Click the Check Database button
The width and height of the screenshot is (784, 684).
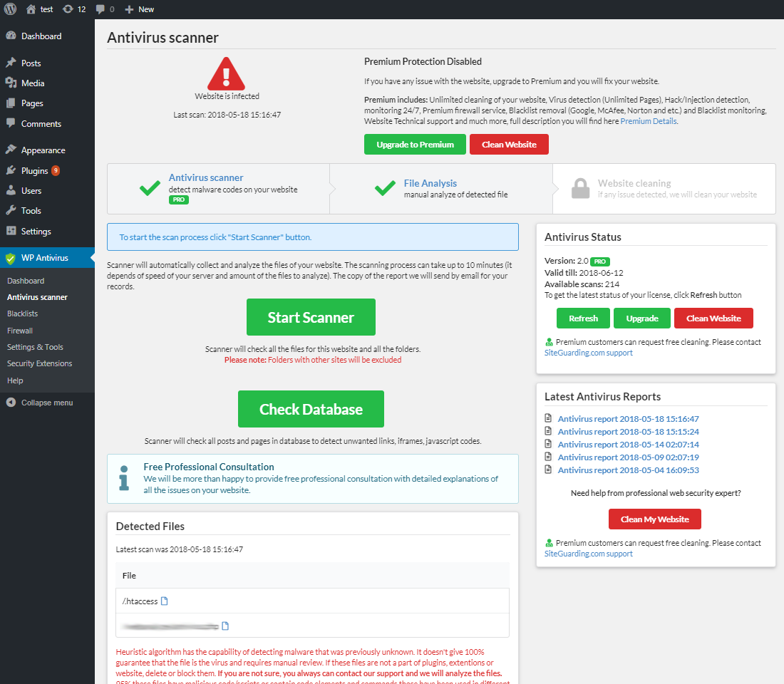[x=311, y=409]
